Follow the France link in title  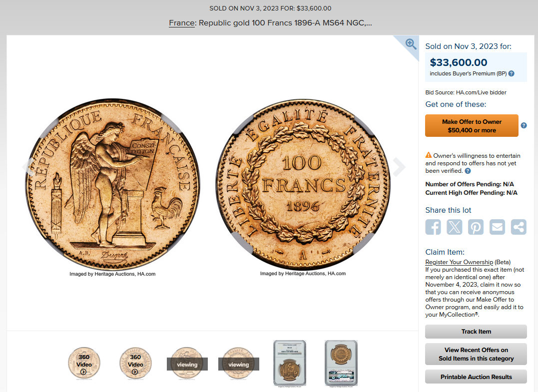[x=182, y=23]
